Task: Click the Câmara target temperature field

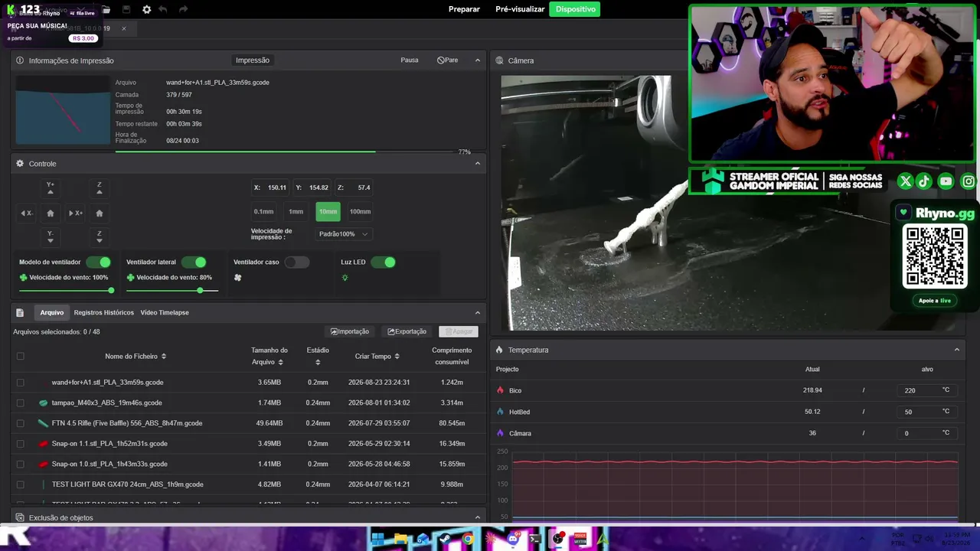Action: tap(926, 433)
